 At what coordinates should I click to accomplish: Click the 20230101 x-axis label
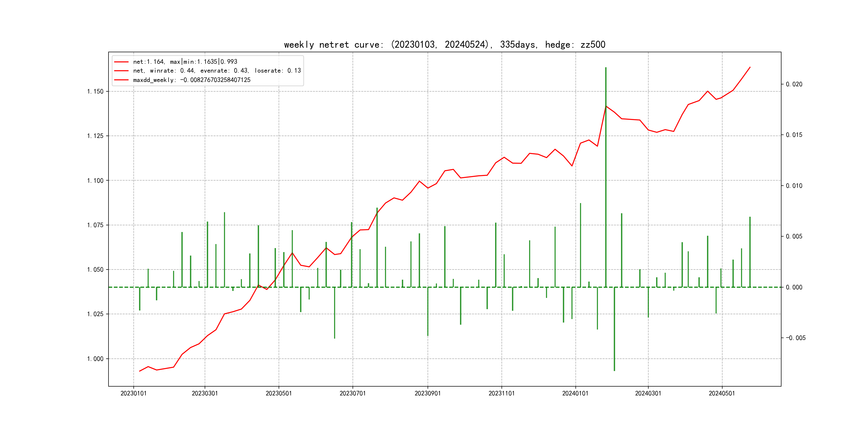pyautogui.click(x=133, y=393)
